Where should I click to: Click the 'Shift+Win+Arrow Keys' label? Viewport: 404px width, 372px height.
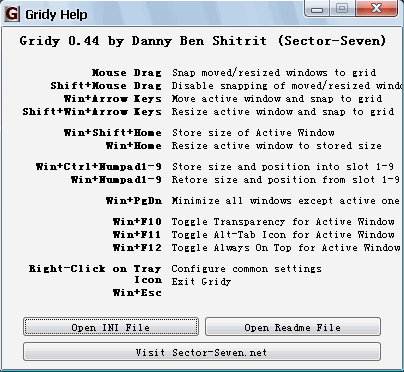pos(92,112)
